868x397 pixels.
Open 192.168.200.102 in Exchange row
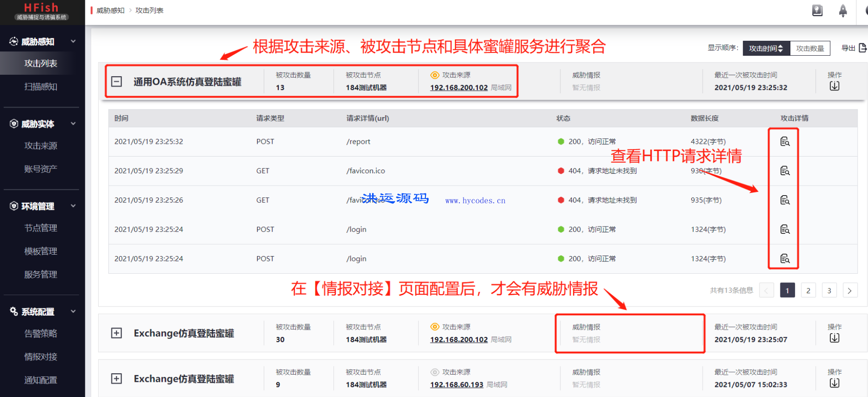coord(459,339)
